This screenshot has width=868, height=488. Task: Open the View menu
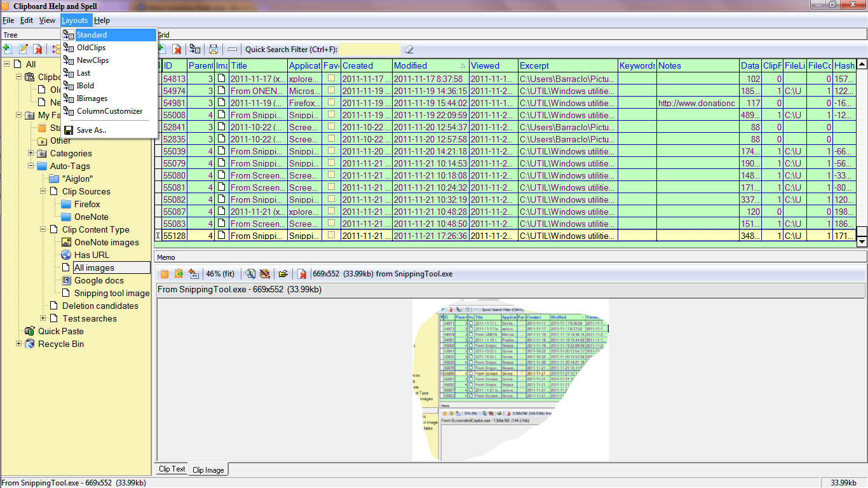47,20
